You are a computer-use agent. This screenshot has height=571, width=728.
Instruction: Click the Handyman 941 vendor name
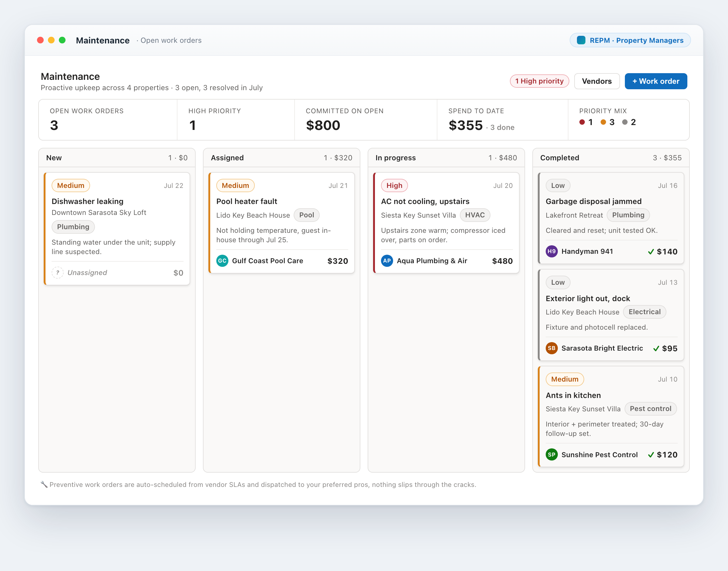pyautogui.click(x=587, y=251)
